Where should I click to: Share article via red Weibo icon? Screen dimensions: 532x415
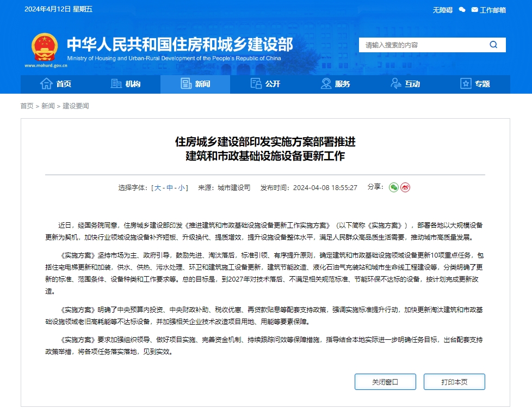point(405,187)
